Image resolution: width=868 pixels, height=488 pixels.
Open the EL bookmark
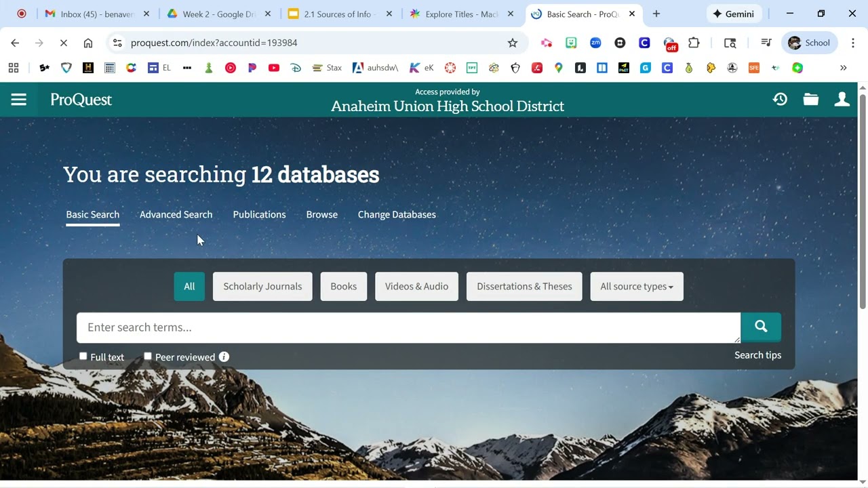click(x=159, y=68)
